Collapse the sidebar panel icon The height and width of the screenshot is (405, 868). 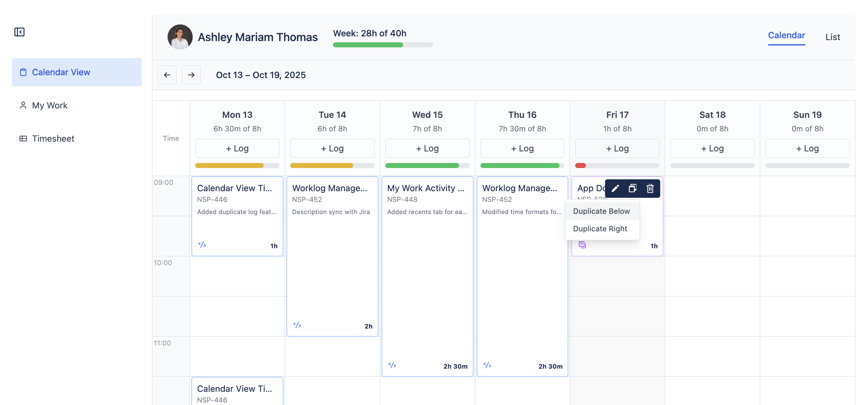19,32
